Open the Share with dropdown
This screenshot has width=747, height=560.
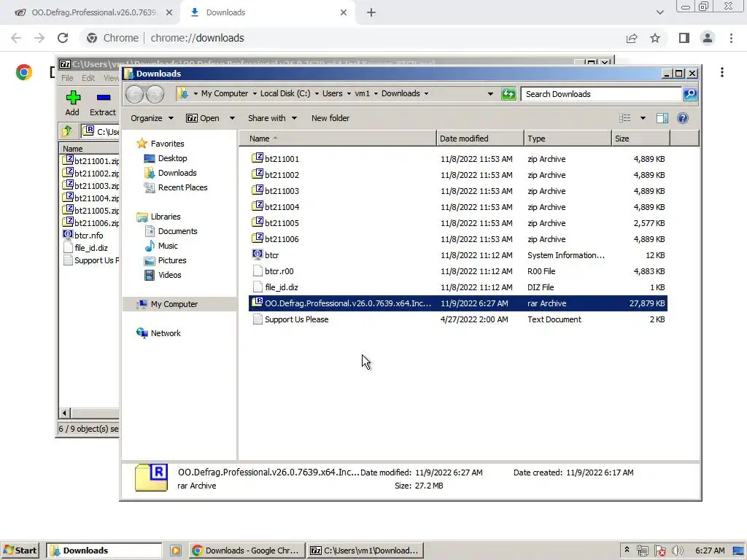point(272,118)
